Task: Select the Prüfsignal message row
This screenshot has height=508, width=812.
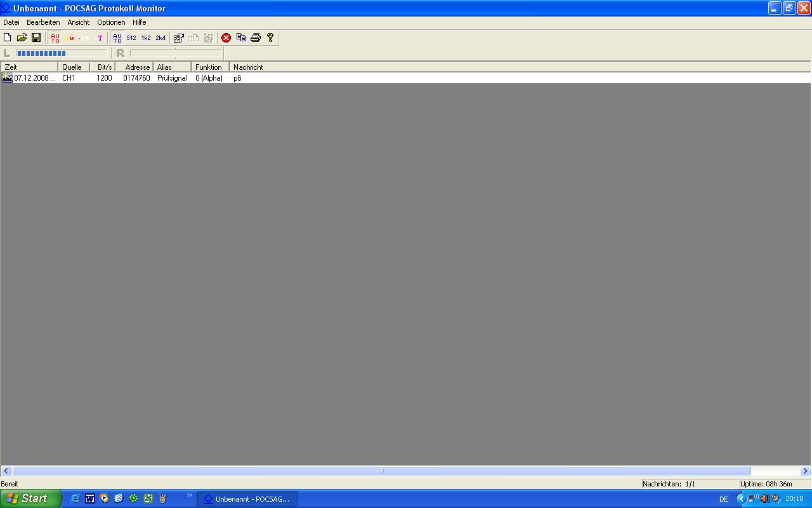Action: click(x=171, y=78)
